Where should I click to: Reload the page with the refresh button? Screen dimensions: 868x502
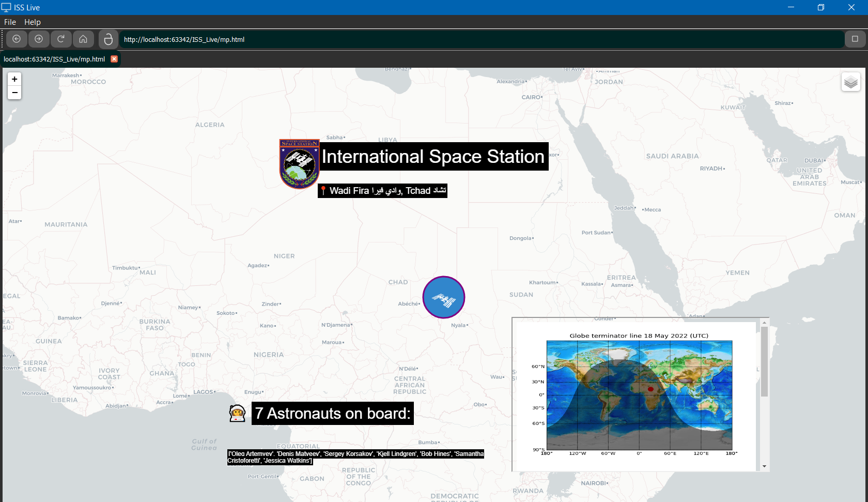61,39
